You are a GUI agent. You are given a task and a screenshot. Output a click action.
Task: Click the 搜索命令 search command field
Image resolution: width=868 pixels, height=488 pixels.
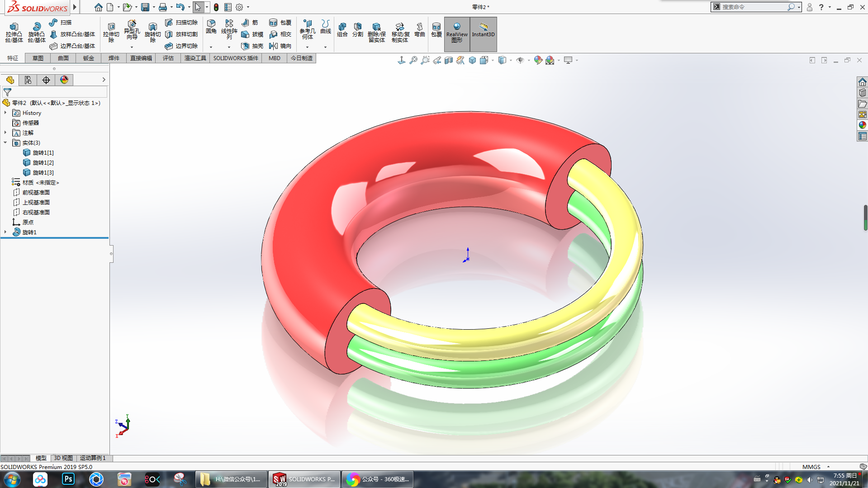[x=754, y=7]
